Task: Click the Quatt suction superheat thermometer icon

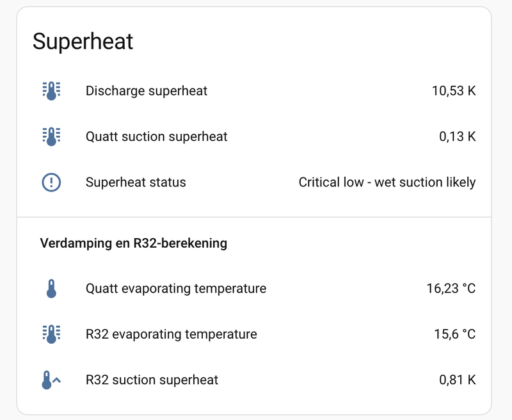Action: 51,136
